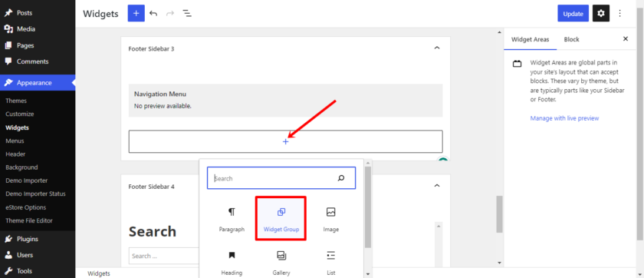Undo the last change
This screenshot has width=644, height=278.
pyautogui.click(x=153, y=14)
